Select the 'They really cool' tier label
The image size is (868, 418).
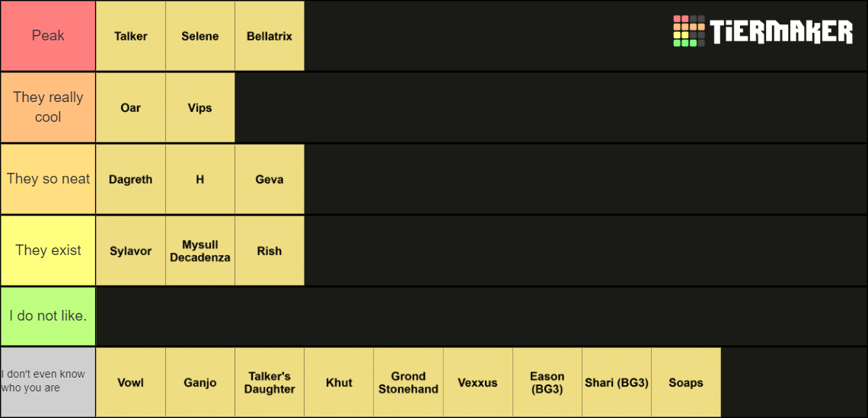(x=48, y=107)
